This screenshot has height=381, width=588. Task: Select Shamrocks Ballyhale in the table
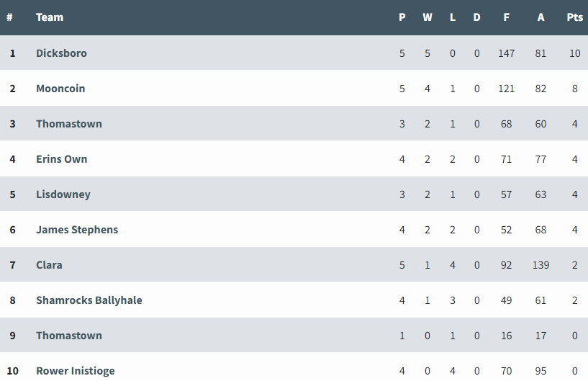89,300
